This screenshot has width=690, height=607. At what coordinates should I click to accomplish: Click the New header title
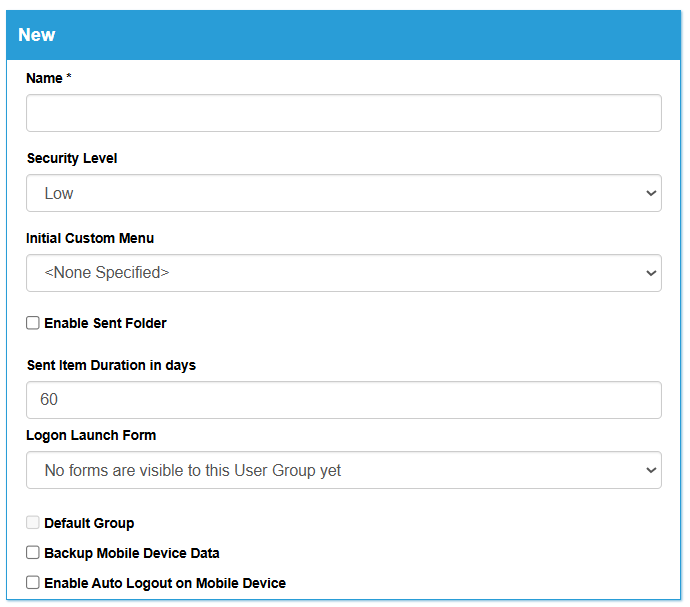[37, 35]
